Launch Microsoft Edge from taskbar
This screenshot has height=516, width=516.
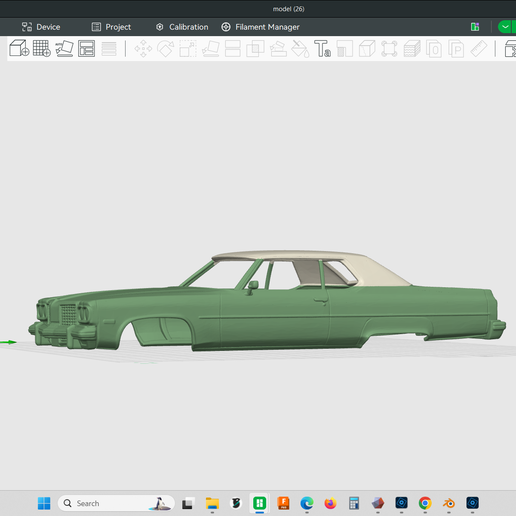[307, 503]
